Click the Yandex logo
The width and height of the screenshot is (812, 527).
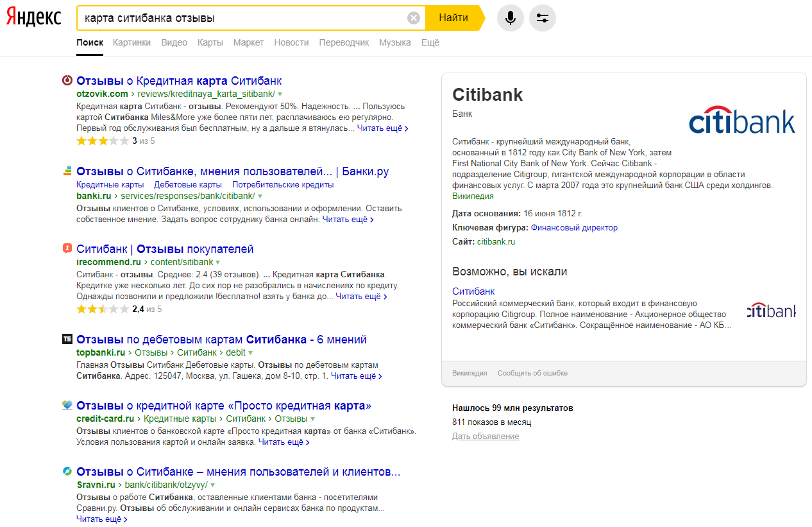pos(34,18)
